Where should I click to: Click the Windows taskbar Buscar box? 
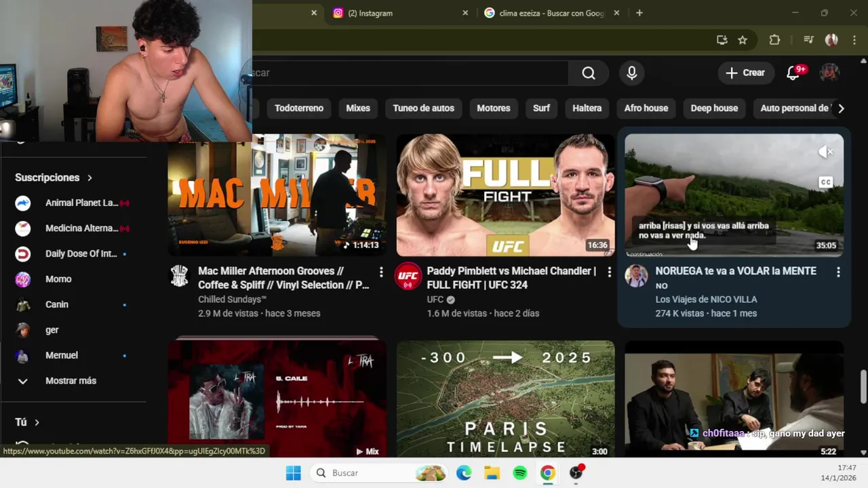coord(378,473)
